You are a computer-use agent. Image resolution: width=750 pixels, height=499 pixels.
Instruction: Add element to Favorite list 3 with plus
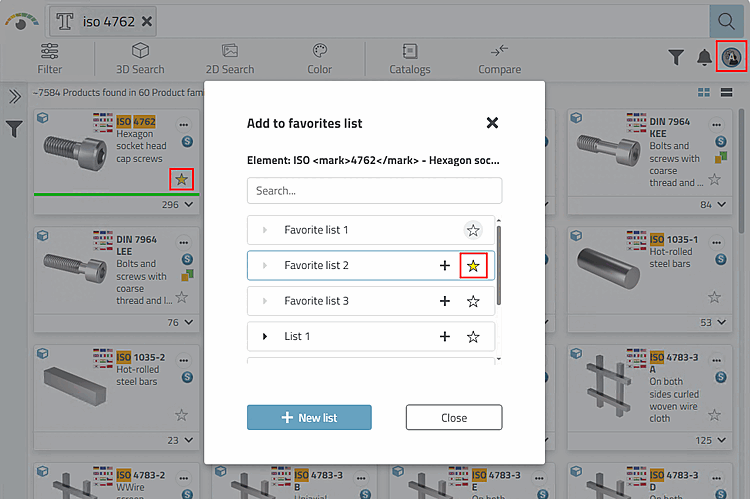pos(445,301)
